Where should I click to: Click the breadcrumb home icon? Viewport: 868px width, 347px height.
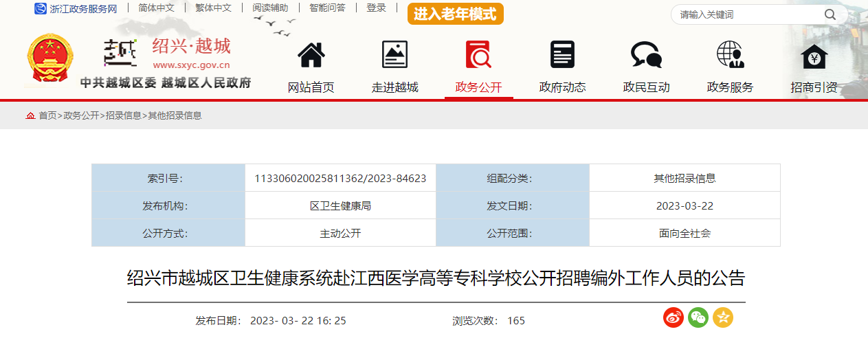click(30, 115)
